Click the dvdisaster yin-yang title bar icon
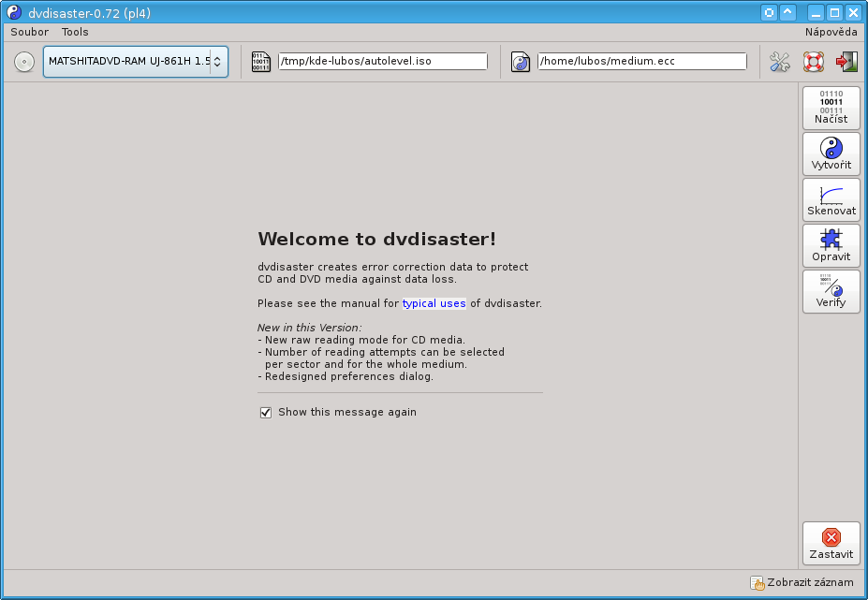 (14, 12)
